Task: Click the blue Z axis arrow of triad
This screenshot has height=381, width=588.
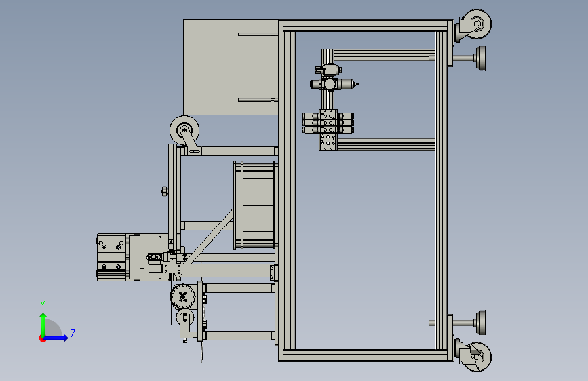Action: (x=56, y=338)
